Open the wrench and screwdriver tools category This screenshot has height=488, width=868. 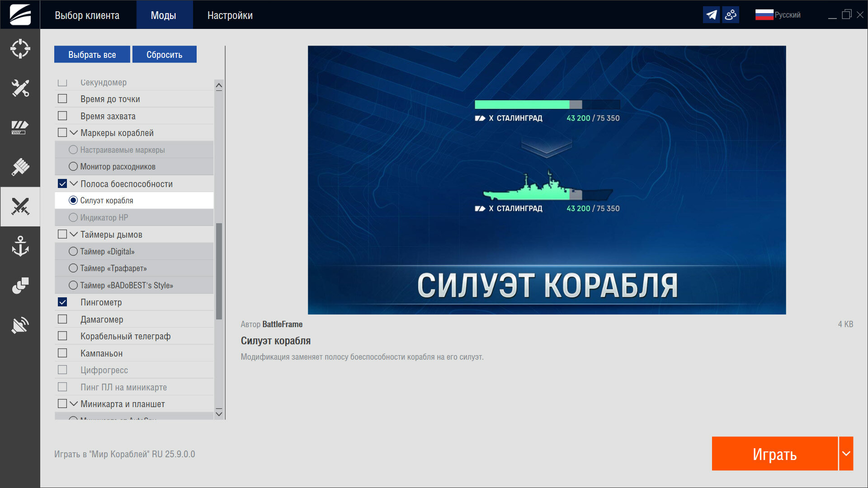tap(20, 88)
